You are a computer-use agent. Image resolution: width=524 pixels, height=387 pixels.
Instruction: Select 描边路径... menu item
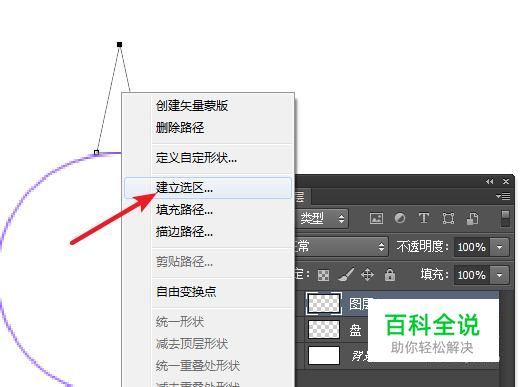(184, 232)
